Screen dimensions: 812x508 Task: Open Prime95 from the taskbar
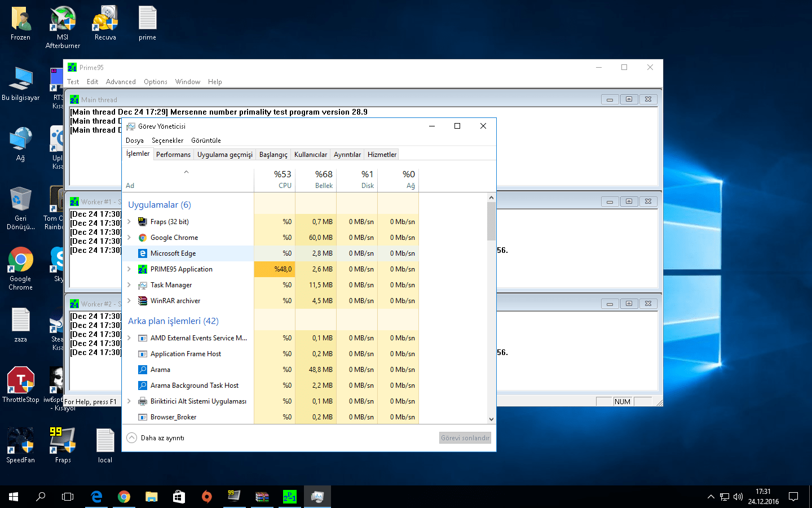289,497
